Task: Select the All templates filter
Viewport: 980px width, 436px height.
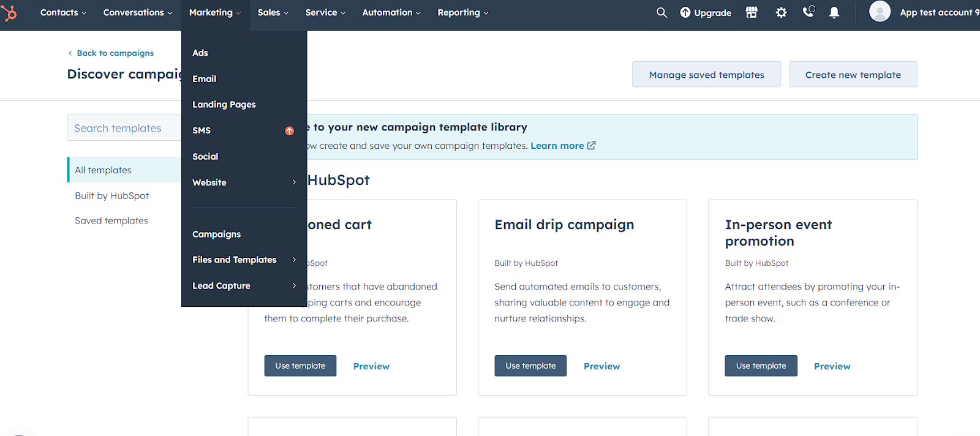Action: click(124, 170)
